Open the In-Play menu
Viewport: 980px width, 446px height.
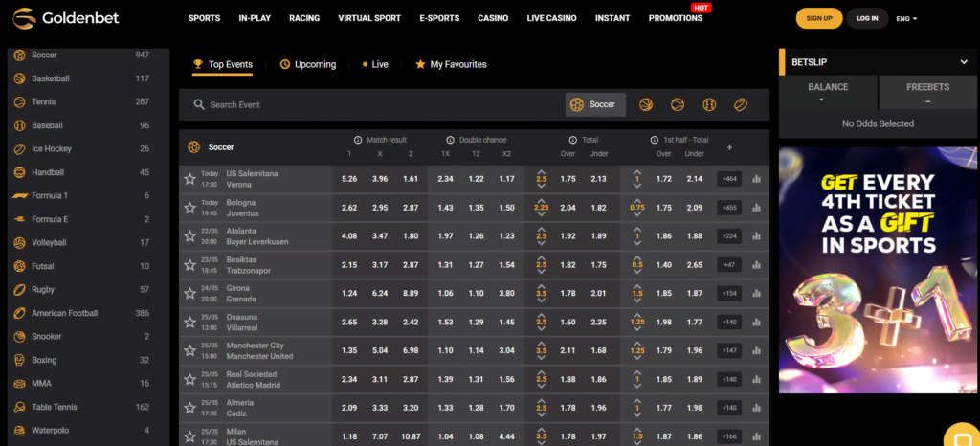[255, 19]
